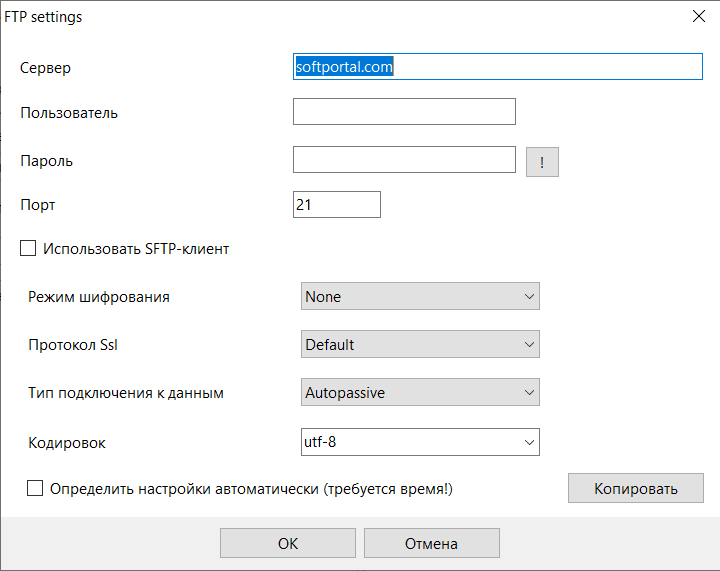Click the Использовать SFTP-клиент label text
720x571 pixels.
[136, 248]
